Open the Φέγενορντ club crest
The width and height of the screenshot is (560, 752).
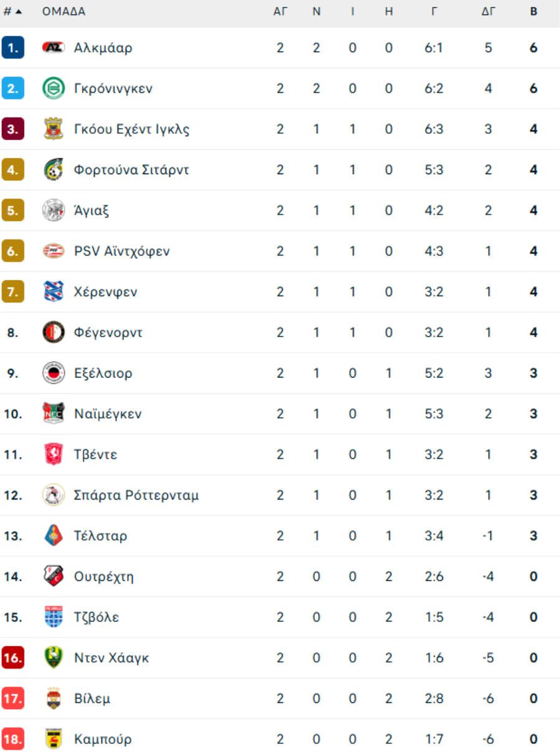pyautogui.click(x=54, y=333)
